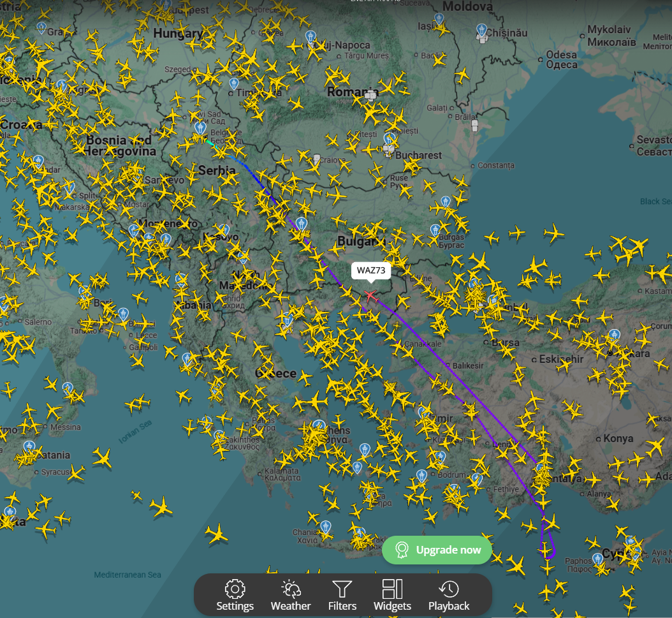
Task: Open Playback history mode
Action: (449, 595)
